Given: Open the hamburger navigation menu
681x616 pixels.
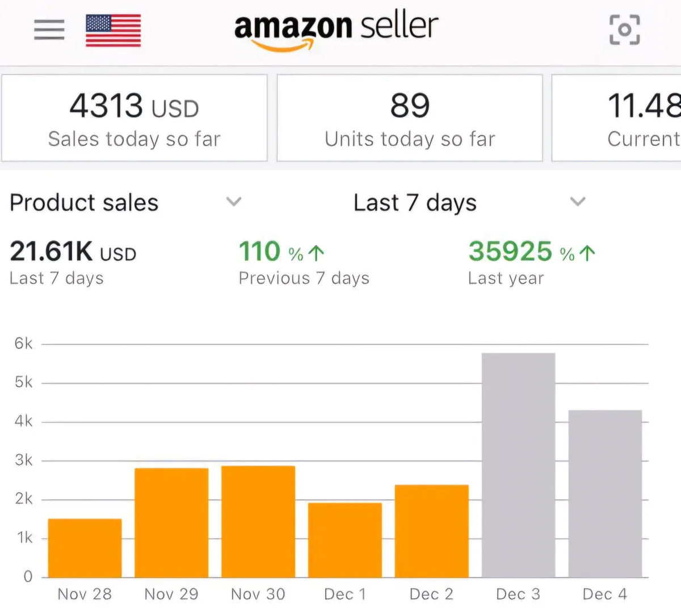Looking at the screenshot, I should click(49, 29).
